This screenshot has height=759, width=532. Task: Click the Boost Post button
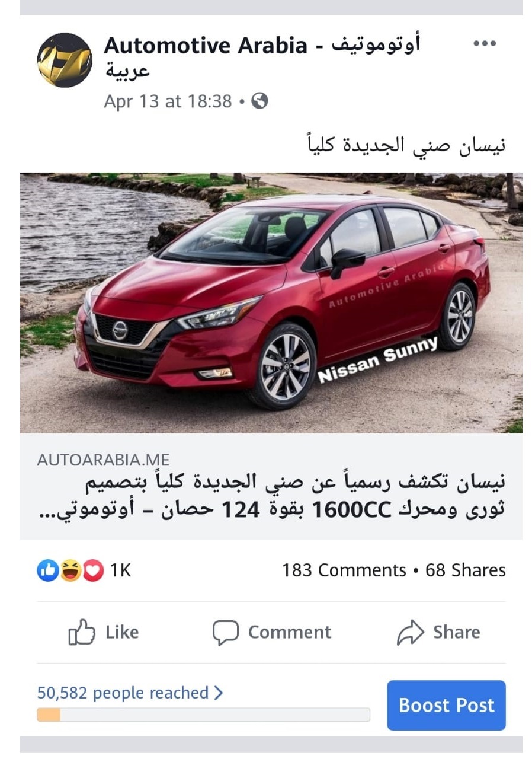[446, 705]
